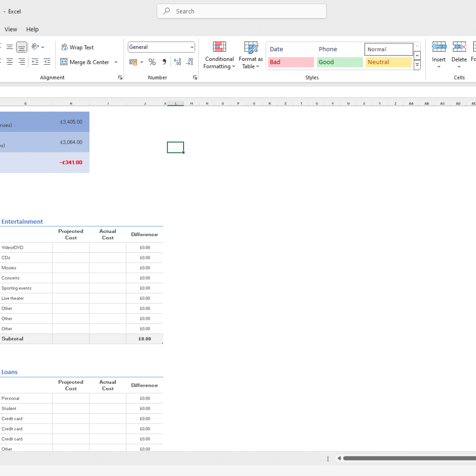Click the Decrease Indent icon
476x476 pixels.
pos(35,62)
